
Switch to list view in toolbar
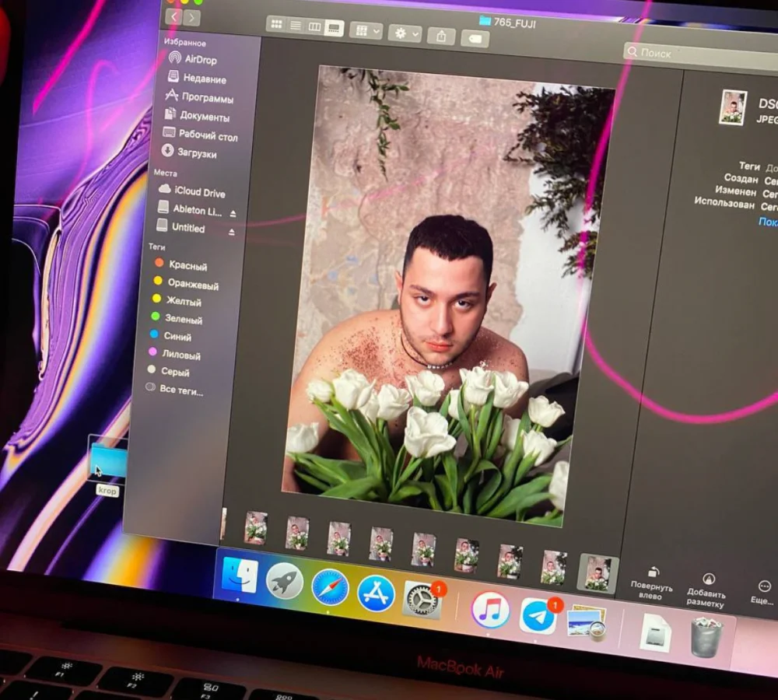pyautogui.click(x=295, y=26)
